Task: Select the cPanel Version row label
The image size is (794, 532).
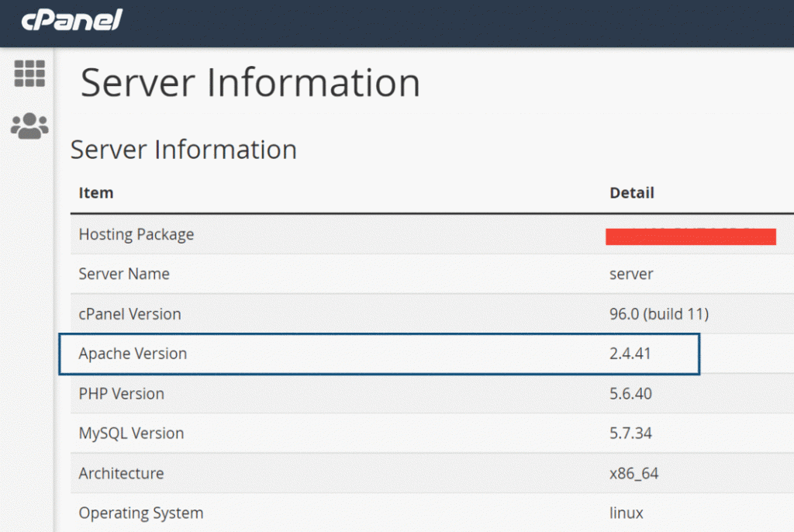Action: (x=129, y=313)
